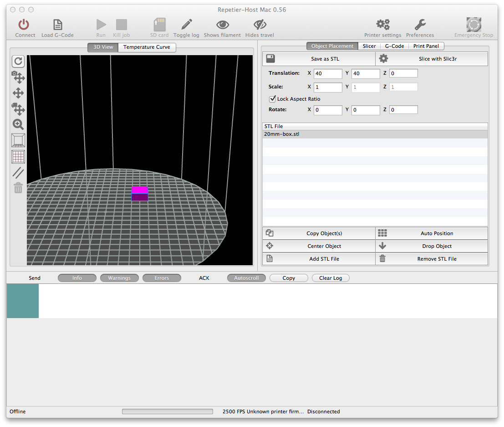Screen dimensions: 504x427
Task: Switch to the Slicer tab
Action: click(x=369, y=46)
